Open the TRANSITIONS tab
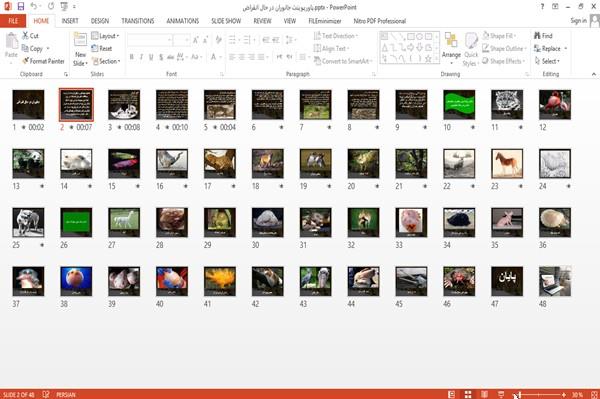 138,21
